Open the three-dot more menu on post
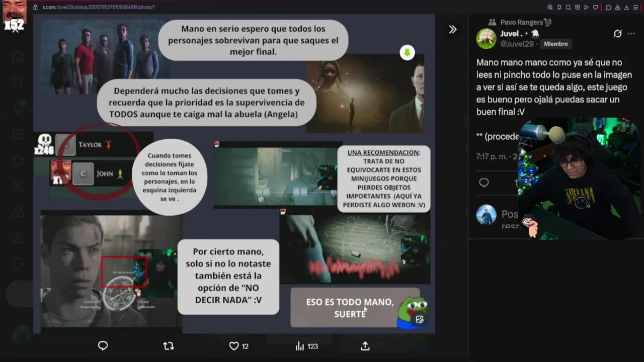This screenshot has height=362, width=644. click(631, 34)
